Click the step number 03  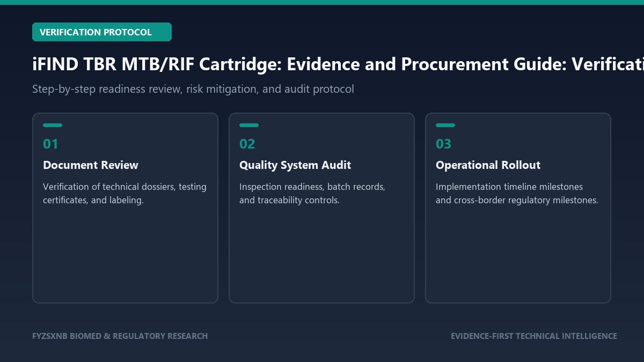coord(444,144)
